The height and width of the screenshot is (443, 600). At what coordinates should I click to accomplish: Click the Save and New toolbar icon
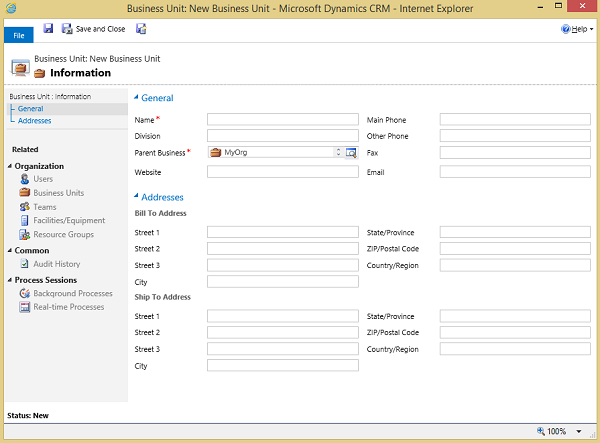coord(141,29)
